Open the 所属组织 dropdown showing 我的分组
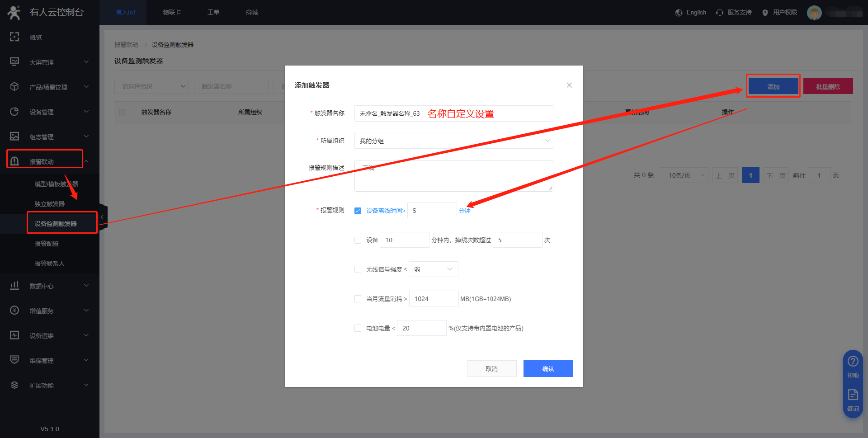 click(453, 141)
